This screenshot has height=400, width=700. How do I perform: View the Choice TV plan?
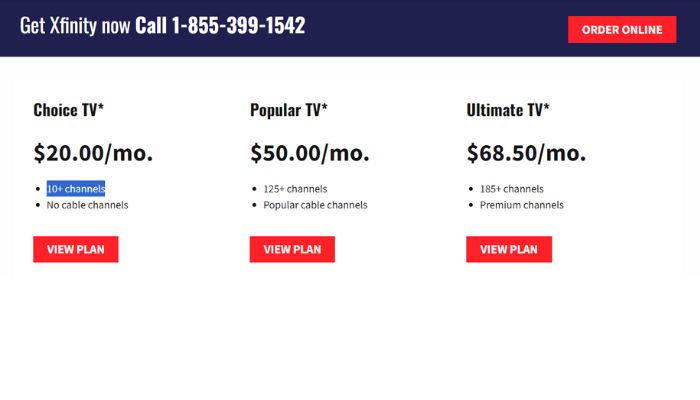point(75,249)
